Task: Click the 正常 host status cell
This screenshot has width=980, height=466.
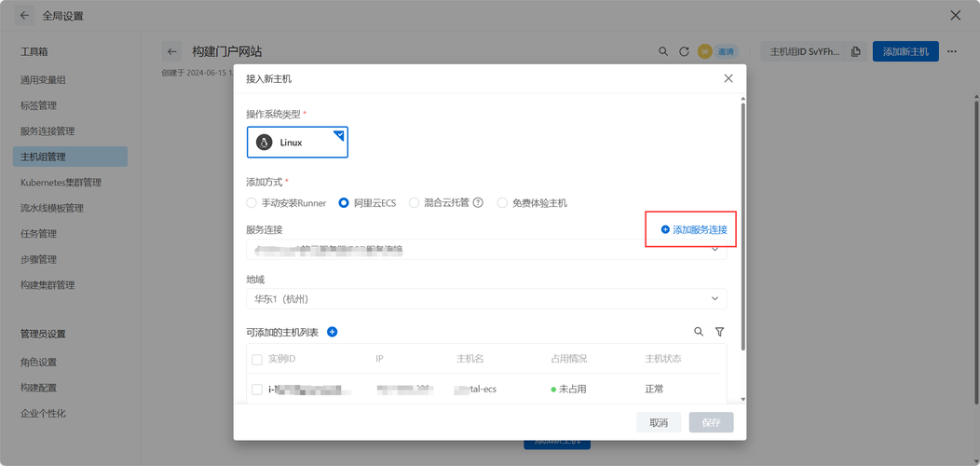Action: 654,389
